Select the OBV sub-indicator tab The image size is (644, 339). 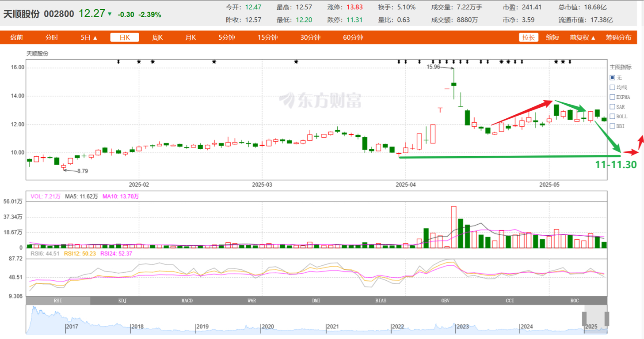[446, 301]
